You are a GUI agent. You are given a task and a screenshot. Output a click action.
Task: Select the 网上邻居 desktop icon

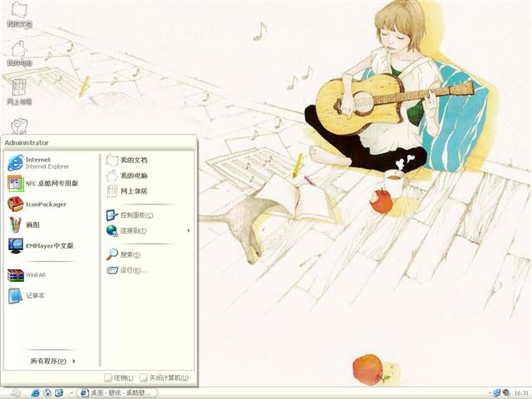coord(19,92)
